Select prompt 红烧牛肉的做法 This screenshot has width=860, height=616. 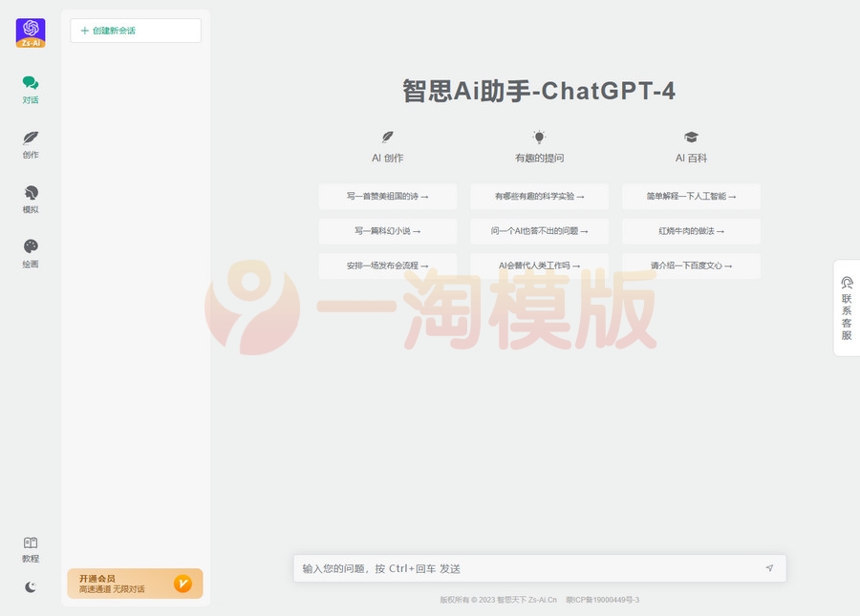[691, 231]
